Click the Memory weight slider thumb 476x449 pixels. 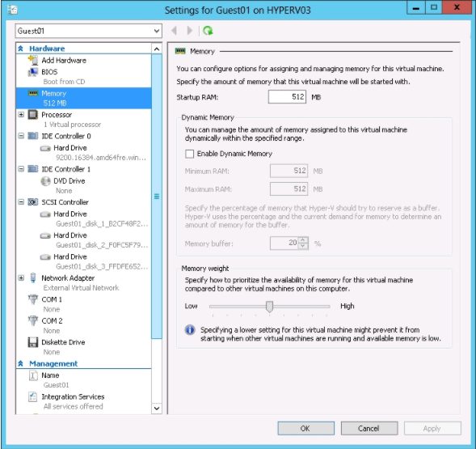[x=269, y=307]
